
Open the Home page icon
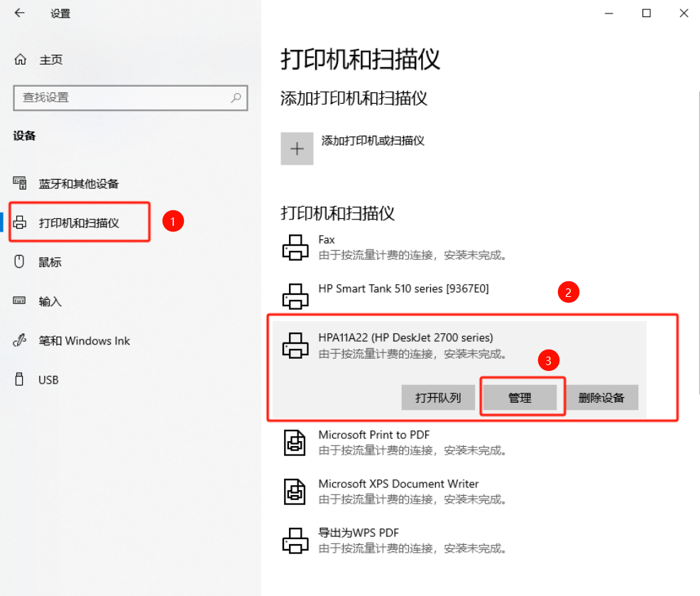point(20,59)
